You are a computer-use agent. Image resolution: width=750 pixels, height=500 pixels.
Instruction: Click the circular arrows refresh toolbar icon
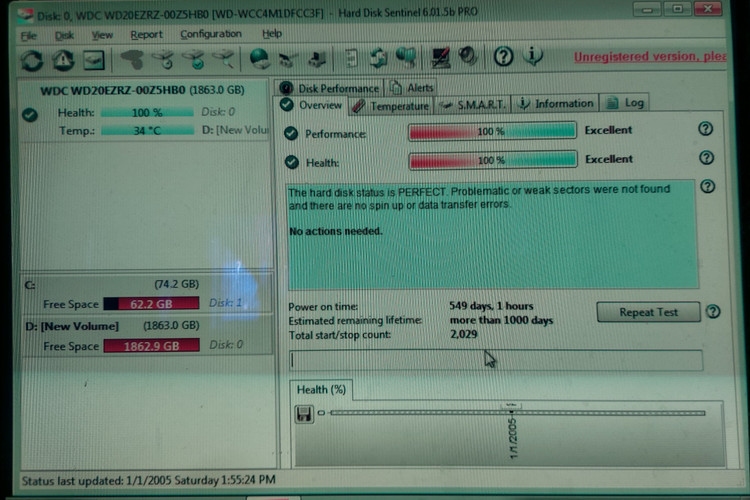32,60
